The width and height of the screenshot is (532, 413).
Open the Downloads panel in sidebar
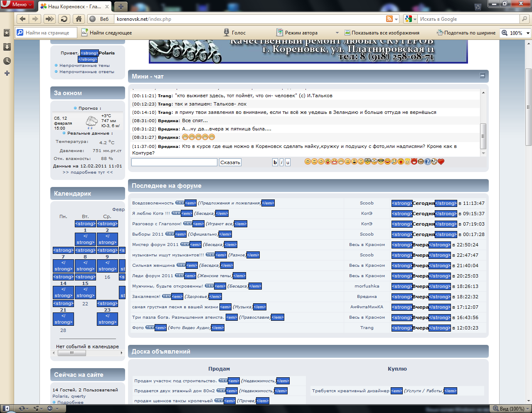[7, 47]
